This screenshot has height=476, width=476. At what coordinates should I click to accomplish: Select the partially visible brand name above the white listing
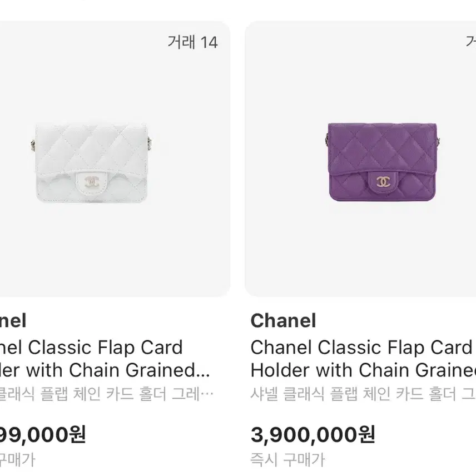pos(13,320)
